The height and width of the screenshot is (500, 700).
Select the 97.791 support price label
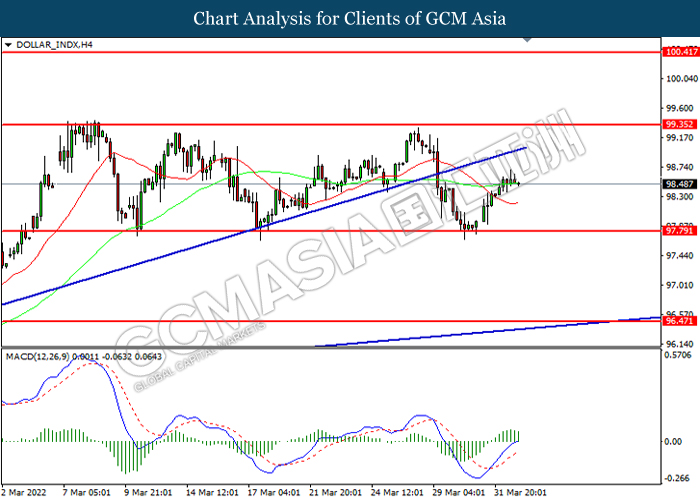[x=680, y=231]
